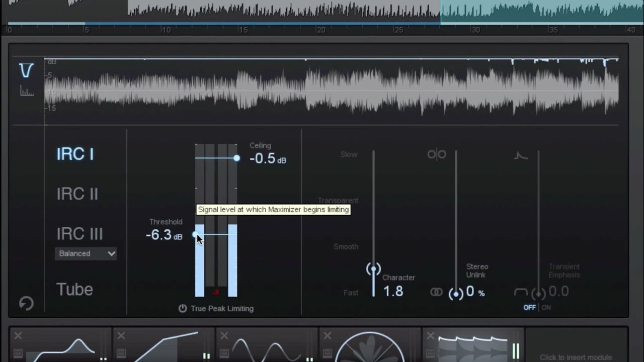
Task: Remove the Dynamics module with its X
Action: [121, 336]
